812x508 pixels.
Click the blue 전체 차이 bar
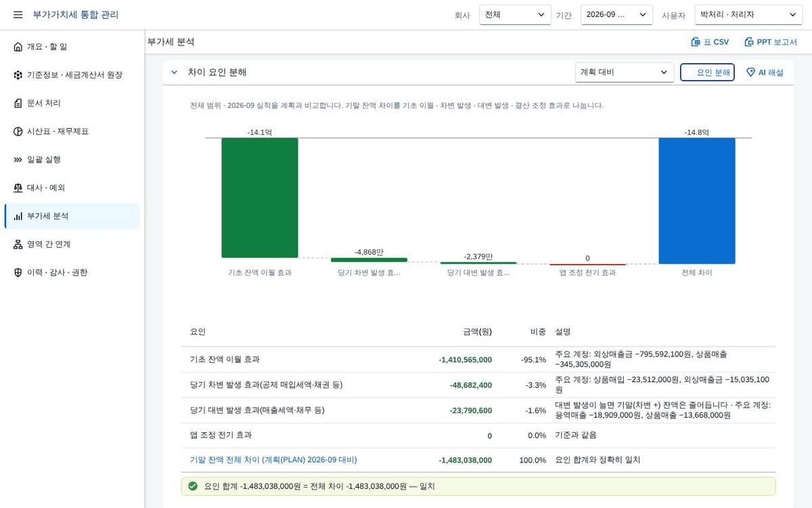point(697,201)
